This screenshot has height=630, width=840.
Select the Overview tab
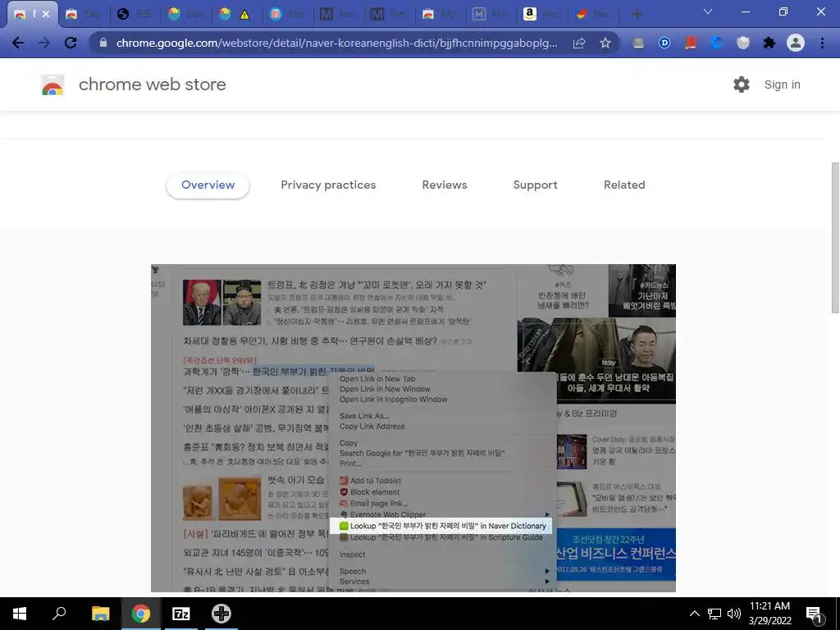click(208, 185)
